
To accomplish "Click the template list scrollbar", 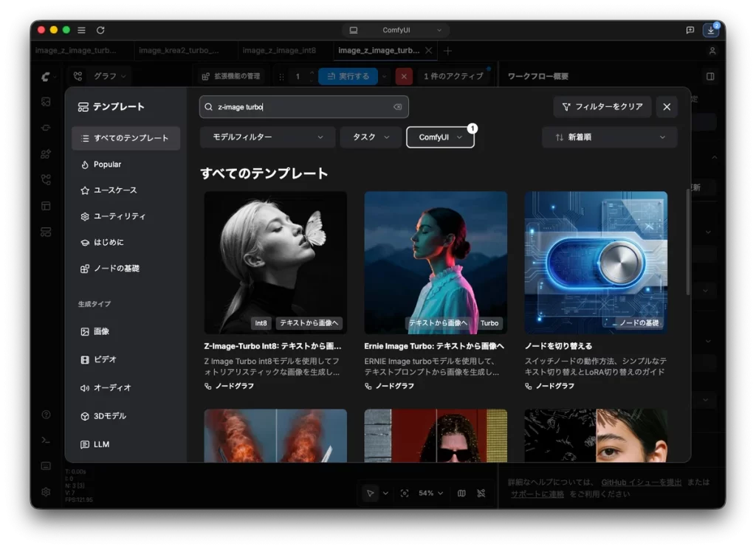I will (x=687, y=242).
